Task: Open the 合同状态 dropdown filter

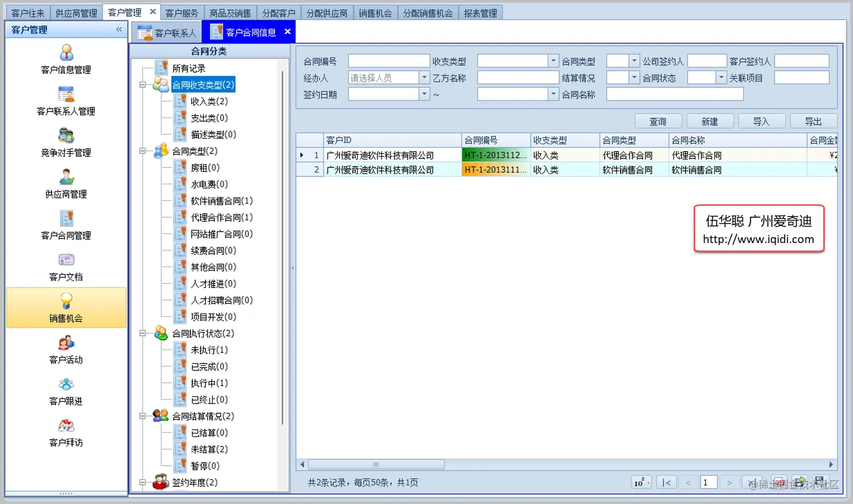Action: [721, 77]
